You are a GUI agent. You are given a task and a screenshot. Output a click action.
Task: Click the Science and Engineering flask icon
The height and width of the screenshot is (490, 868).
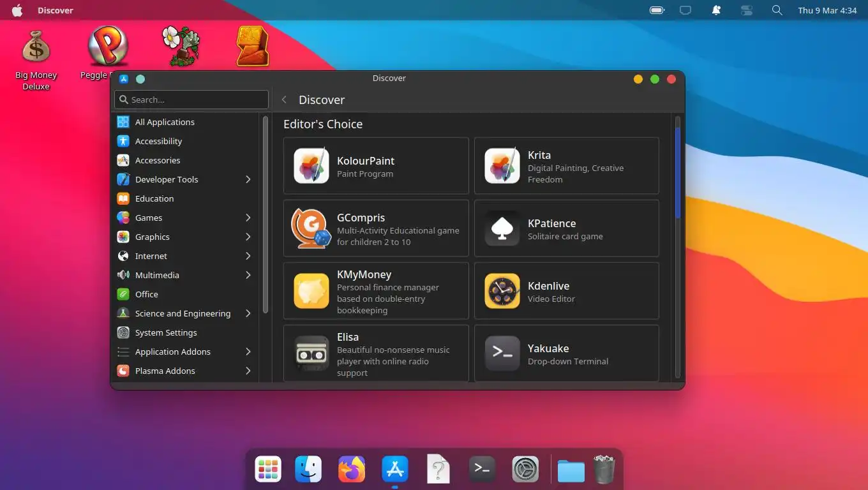coord(123,313)
